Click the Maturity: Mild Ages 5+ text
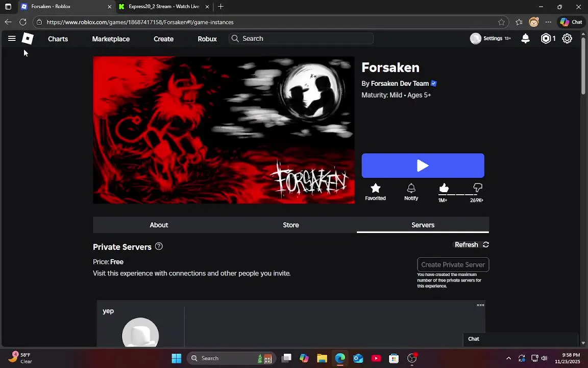This screenshot has height=368, width=588. point(396,95)
